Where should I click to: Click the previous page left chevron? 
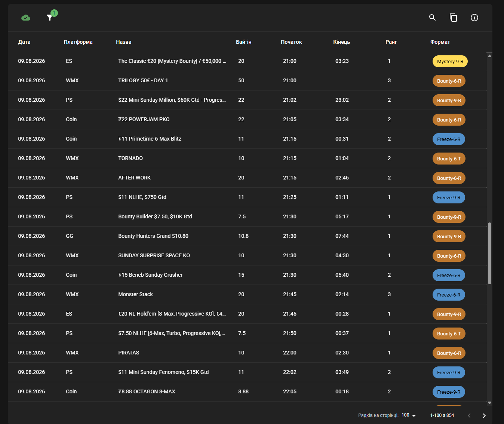[469, 415]
